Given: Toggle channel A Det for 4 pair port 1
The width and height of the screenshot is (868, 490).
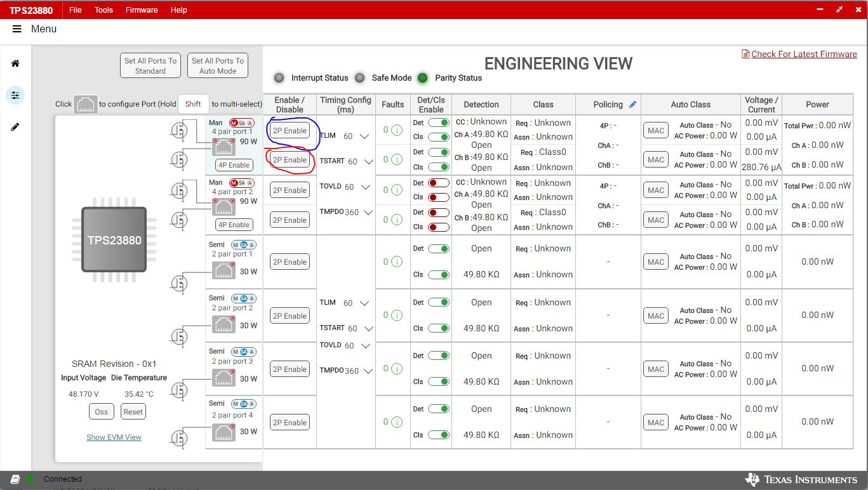Looking at the screenshot, I should [438, 122].
